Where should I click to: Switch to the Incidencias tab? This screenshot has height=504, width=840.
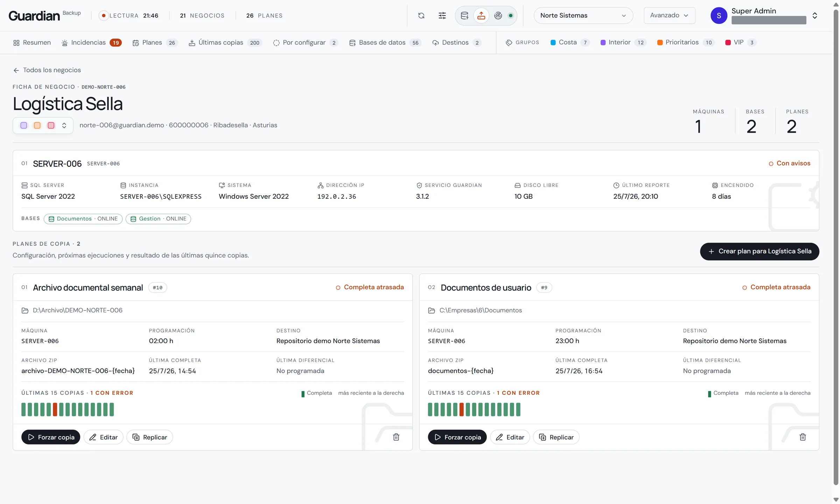click(91, 43)
